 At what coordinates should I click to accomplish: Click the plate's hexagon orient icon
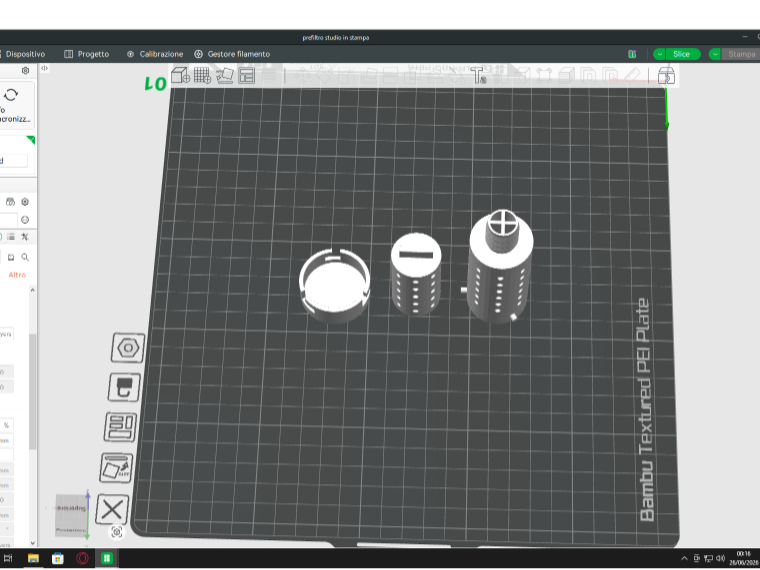128,348
